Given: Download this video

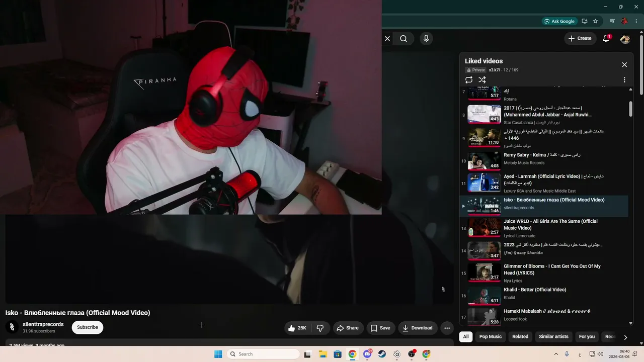Looking at the screenshot, I should pyautogui.click(x=417, y=328).
